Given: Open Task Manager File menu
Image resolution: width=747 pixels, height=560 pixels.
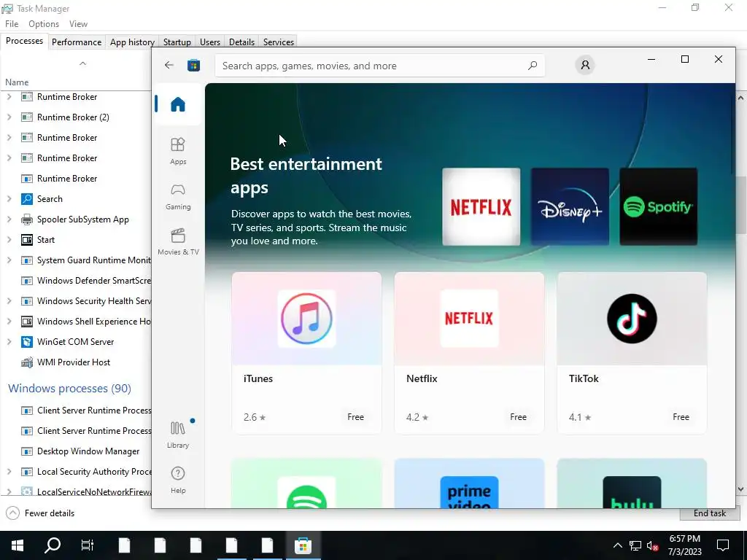Looking at the screenshot, I should click(x=12, y=24).
